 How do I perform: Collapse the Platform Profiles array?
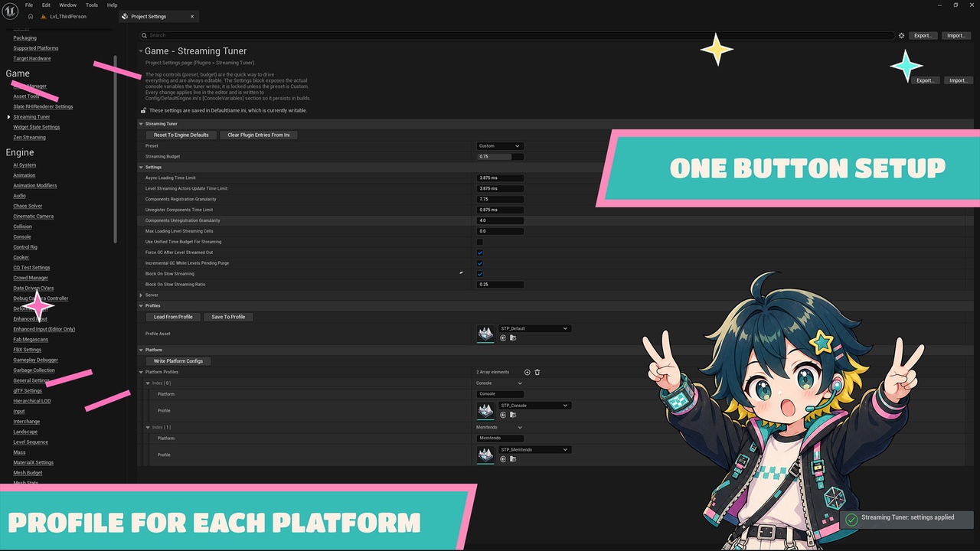click(141, 372)
